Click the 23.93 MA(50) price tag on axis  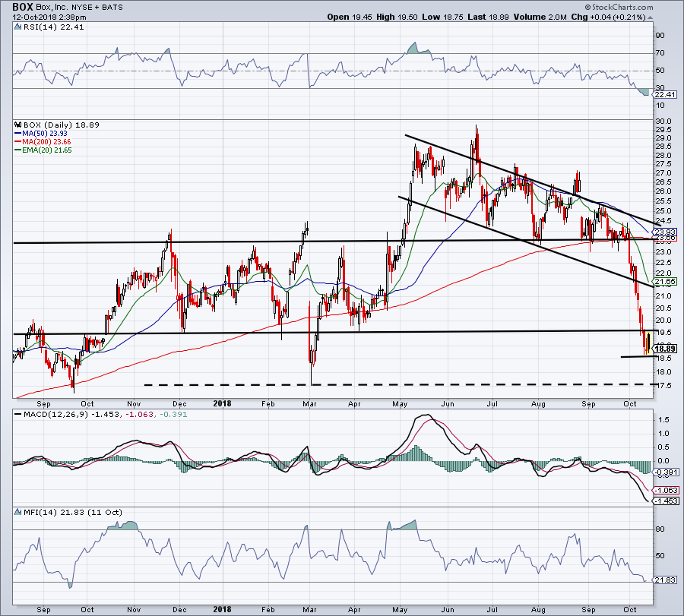[666, 232]
